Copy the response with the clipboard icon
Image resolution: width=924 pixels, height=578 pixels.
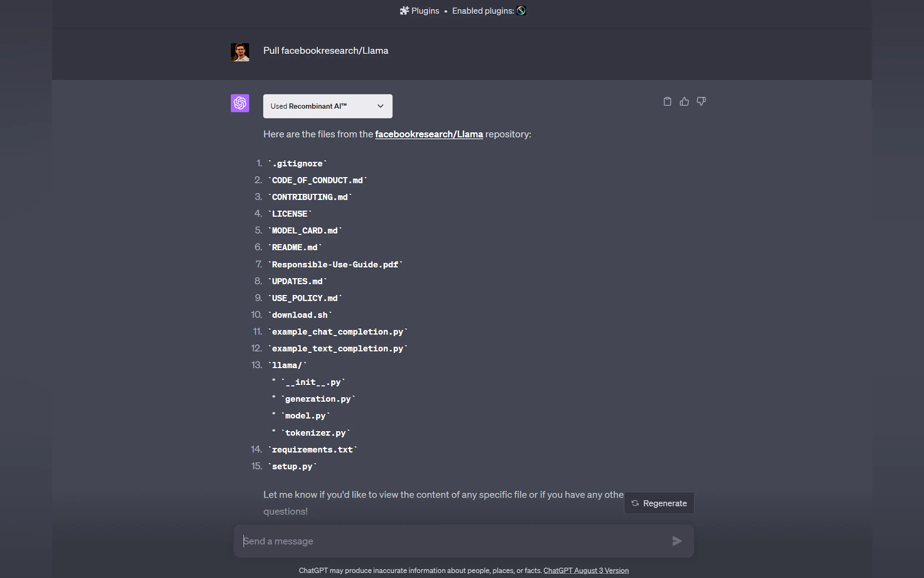coord(667,101)
